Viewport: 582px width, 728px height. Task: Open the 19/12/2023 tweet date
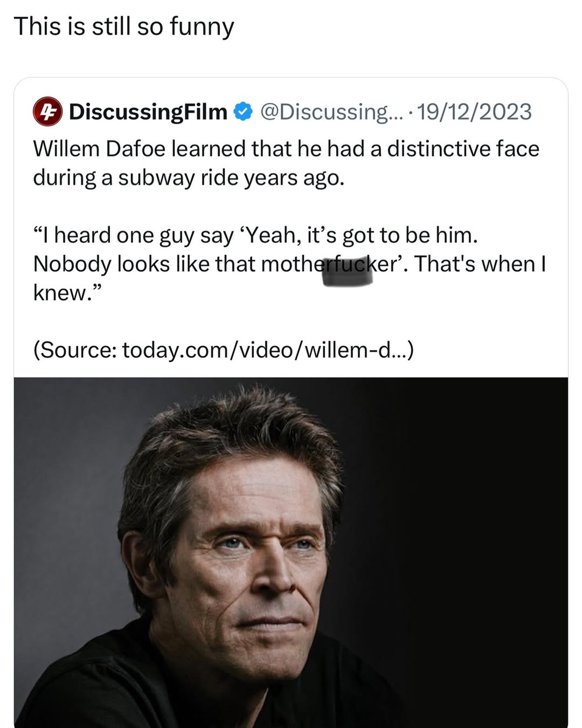click(474, 112)
